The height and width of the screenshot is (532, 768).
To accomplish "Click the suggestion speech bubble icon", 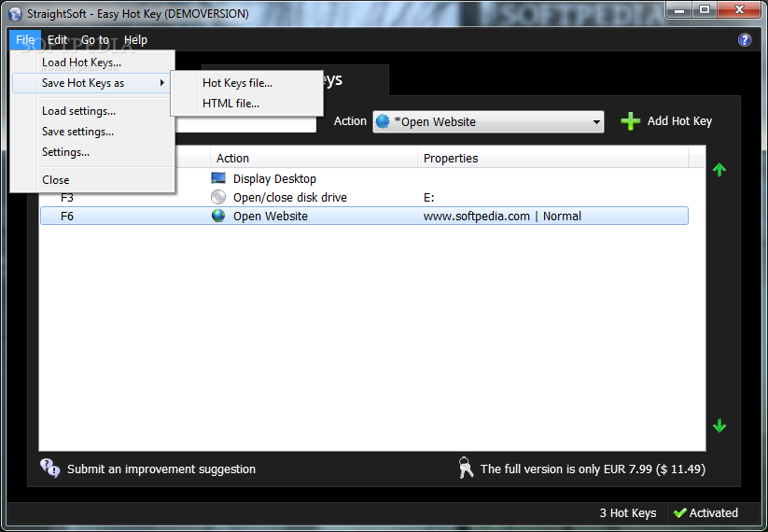I will 50,469.
